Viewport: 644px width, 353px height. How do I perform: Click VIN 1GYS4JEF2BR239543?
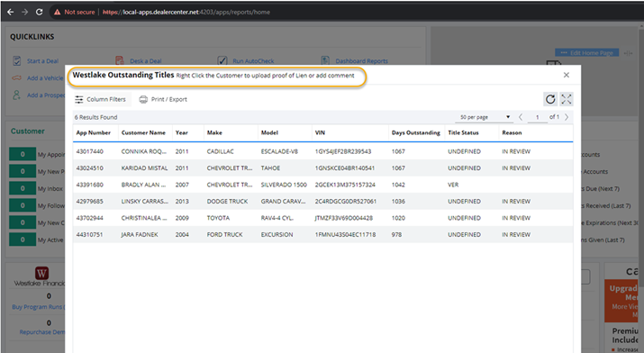tap(343, 151)
